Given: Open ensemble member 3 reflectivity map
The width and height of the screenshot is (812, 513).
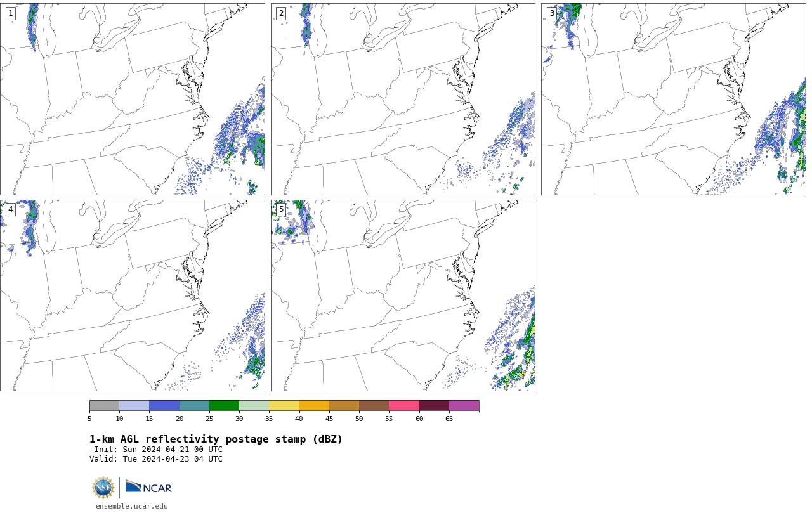Looking at the screenshot, I should tap(673, 99).
